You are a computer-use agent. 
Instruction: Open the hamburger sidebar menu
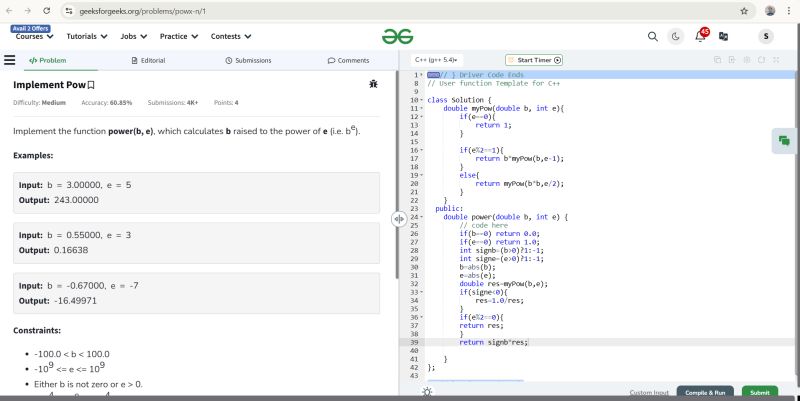tap(9, 60)
